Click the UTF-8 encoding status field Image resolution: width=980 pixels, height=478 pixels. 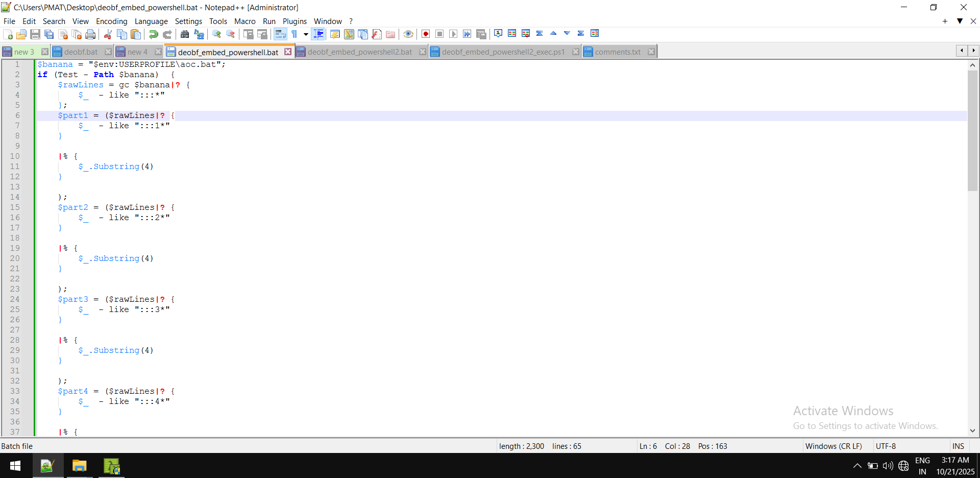coord(886,446)
